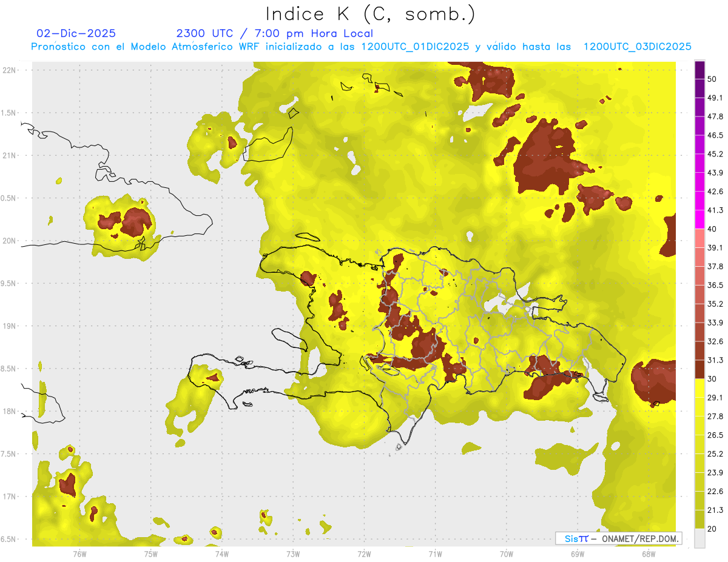This screenshot has width=728, height=562.
Task: Click the '49.1' color scale label
Action: pos(715,98)
